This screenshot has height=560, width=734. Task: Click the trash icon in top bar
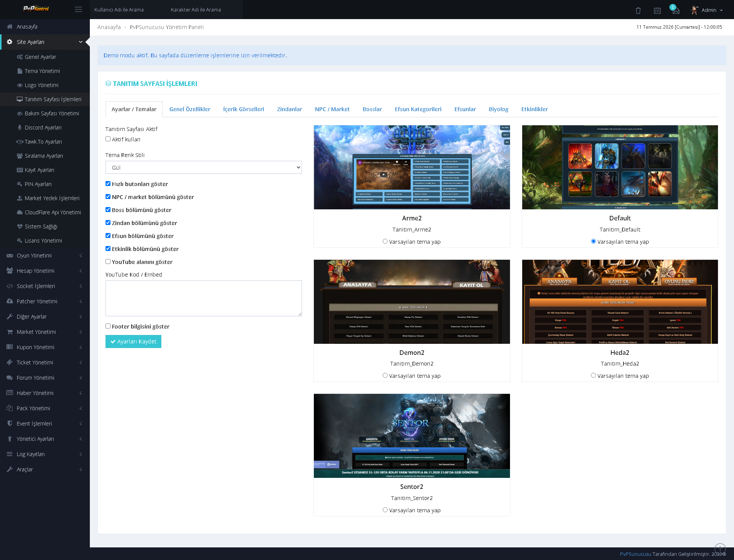tap(638, 10)
